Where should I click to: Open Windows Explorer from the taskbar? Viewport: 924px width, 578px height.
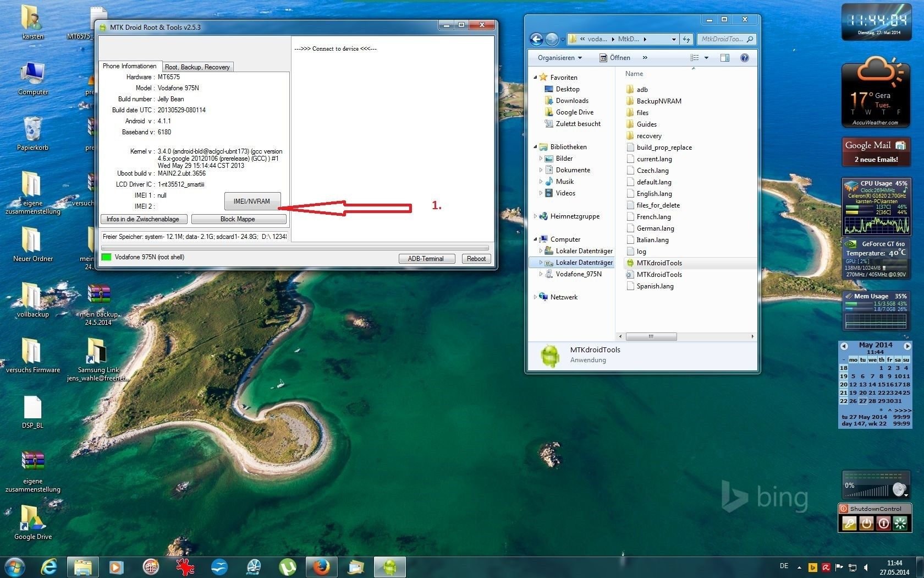(x=83, y=567)
